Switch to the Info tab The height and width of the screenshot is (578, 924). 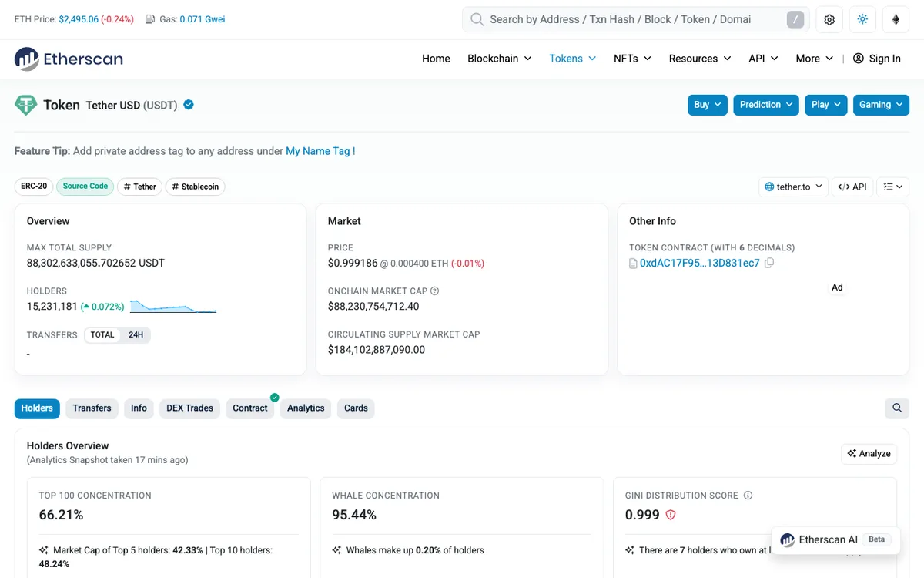click(x=139, y=408)
